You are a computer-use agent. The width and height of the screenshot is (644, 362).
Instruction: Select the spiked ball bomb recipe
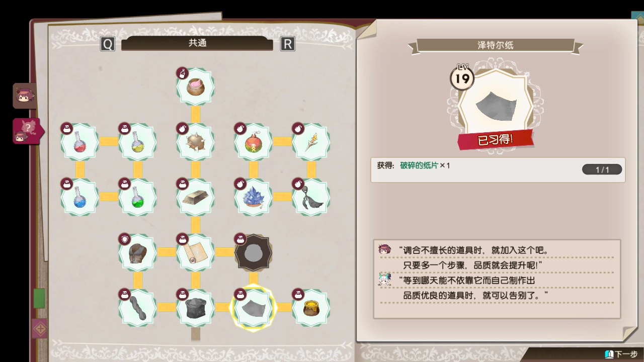pyautogui.click(x=195, y=142)
